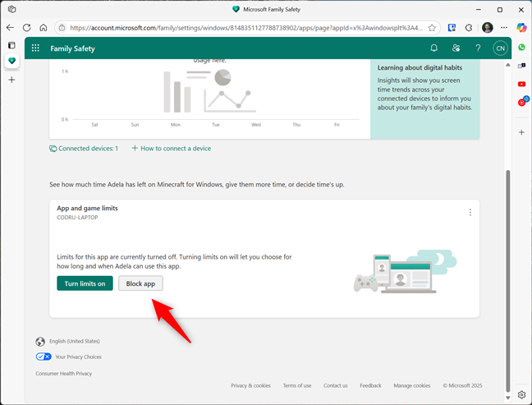Image resolution: width=532 pixels, height=405 pixels.
Task: Open the password manager toolbar icon
Action: click(452, 28)
